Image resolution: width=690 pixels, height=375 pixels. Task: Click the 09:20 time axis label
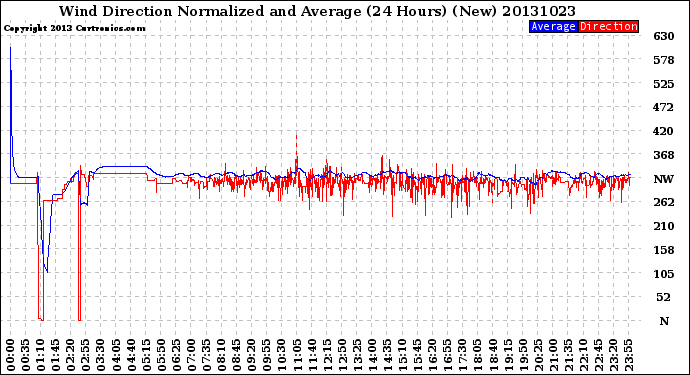coord(252,355)
